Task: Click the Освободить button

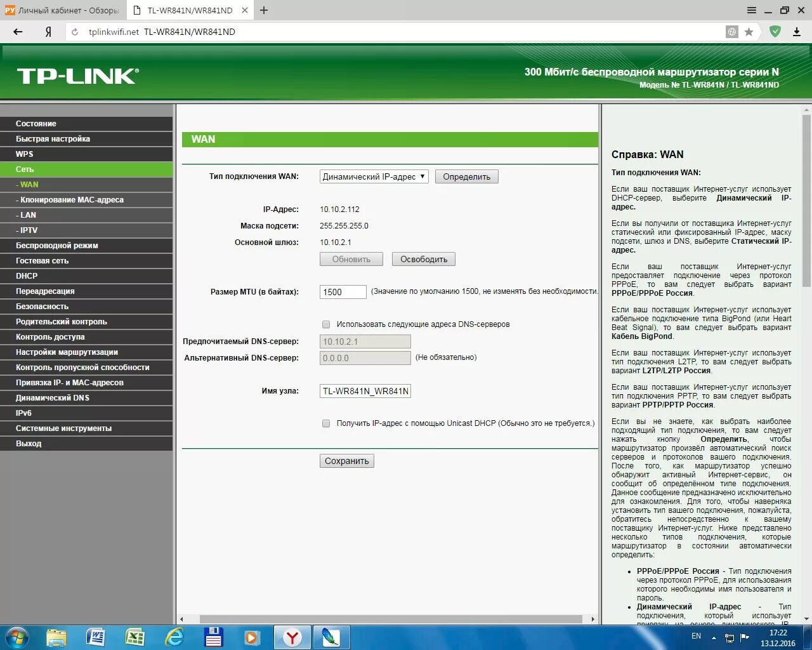Action: [424, 259]
